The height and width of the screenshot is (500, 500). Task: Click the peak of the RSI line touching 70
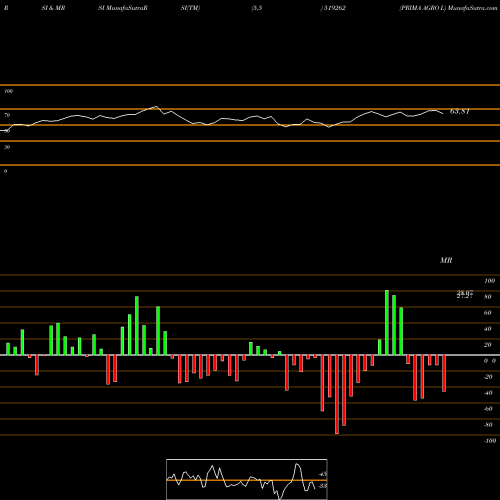click(156, 107)
